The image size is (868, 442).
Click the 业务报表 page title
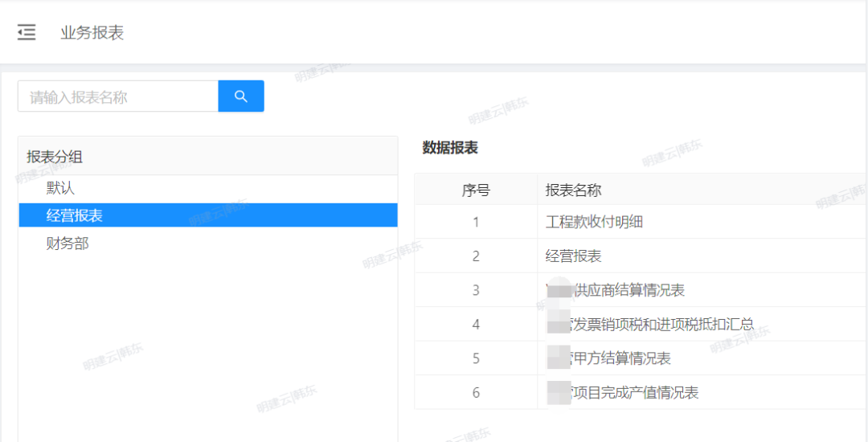pyautogui.click(x=92, y=33)
